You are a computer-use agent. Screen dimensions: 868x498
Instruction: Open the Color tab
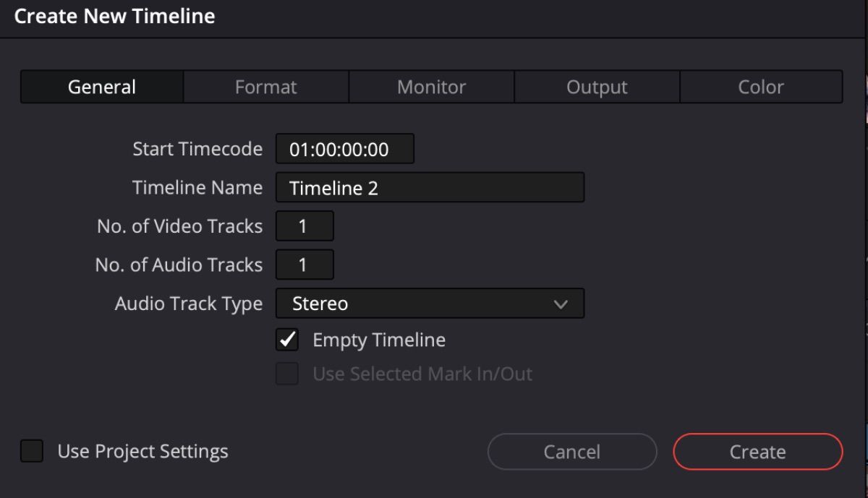pyautogui.click(x=760, y=87)
